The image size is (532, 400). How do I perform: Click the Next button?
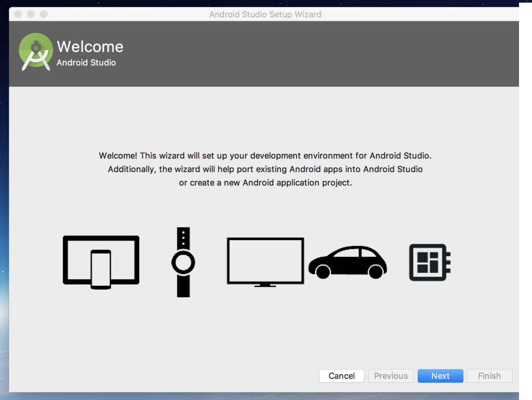[441, 376]
